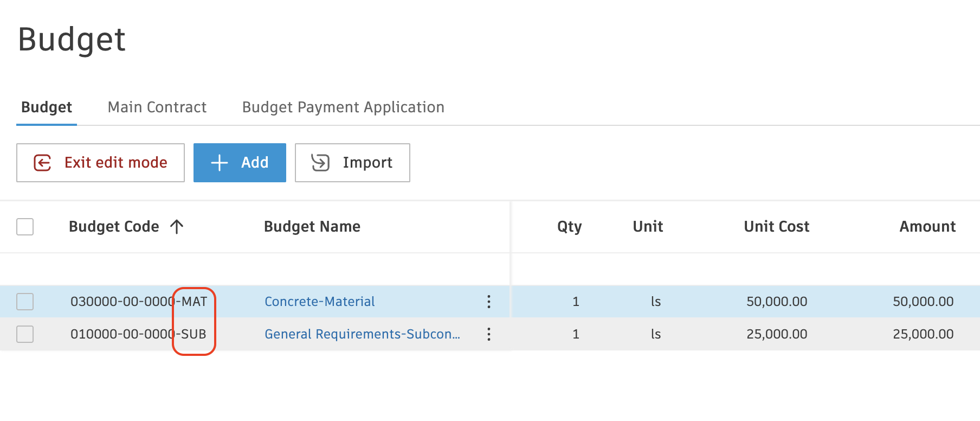
Task: Click the Unit column header
Action: (648, 227)
